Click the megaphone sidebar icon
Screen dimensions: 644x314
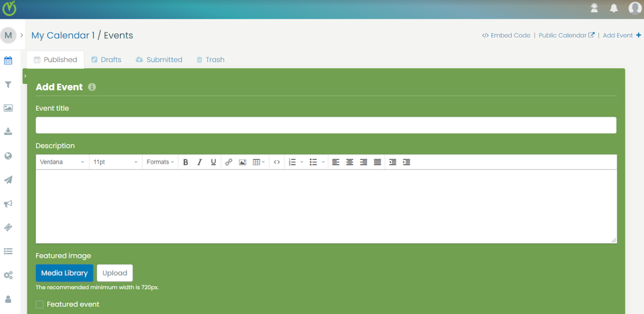8,204
